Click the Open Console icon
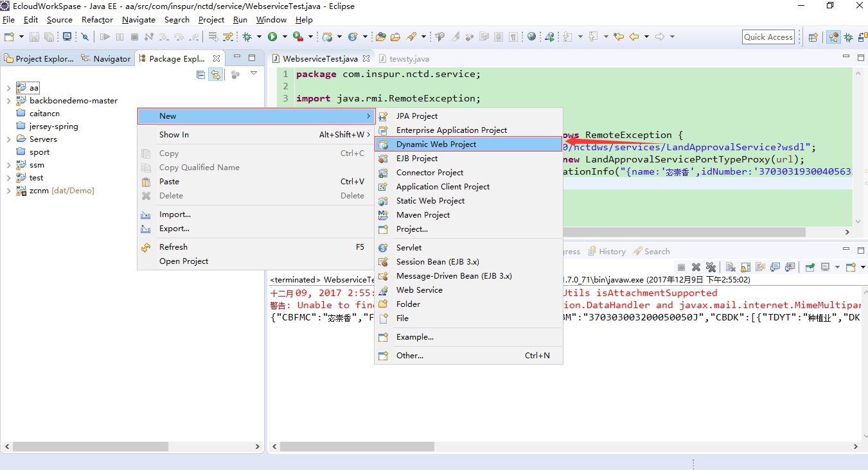Image resolution: width=868 pixels, height=470 pixels. click(x=851, y=267)
